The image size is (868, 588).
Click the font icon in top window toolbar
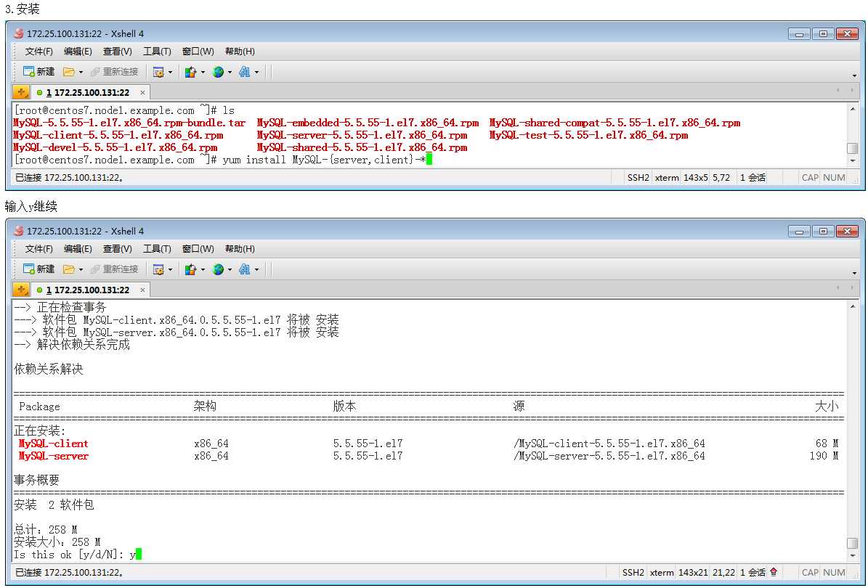click(245, 72)
